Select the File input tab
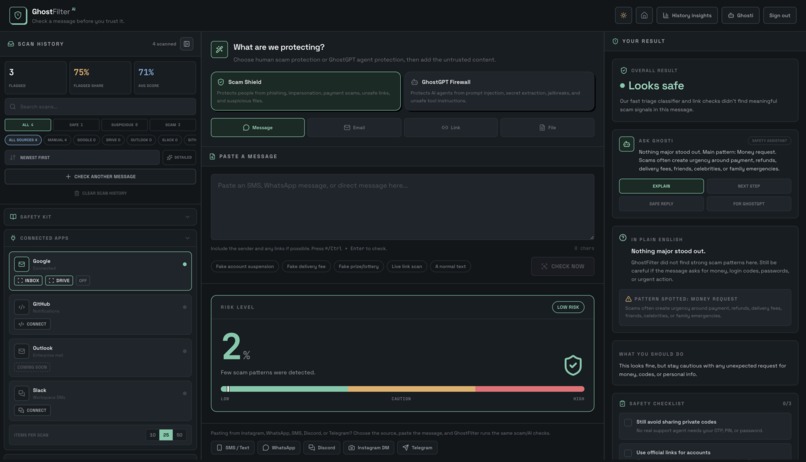Viewport: 806px width, 462px height. [x=547, y=127]
